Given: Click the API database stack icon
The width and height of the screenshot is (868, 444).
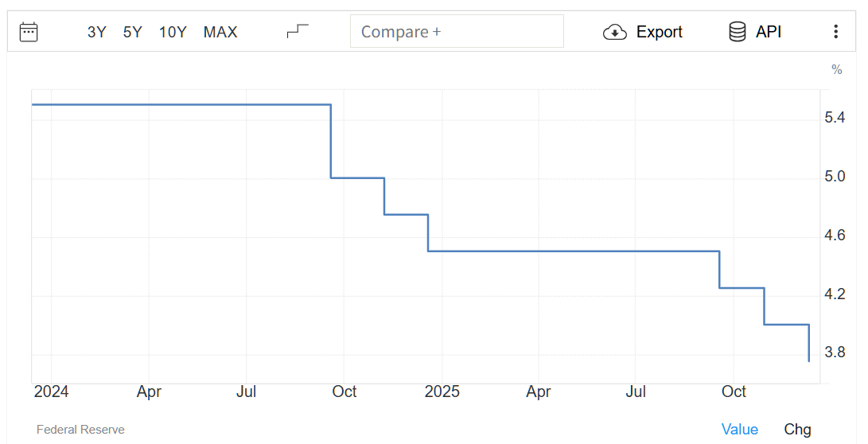Looking at the screenshot, I should click(x=738, y=32).
